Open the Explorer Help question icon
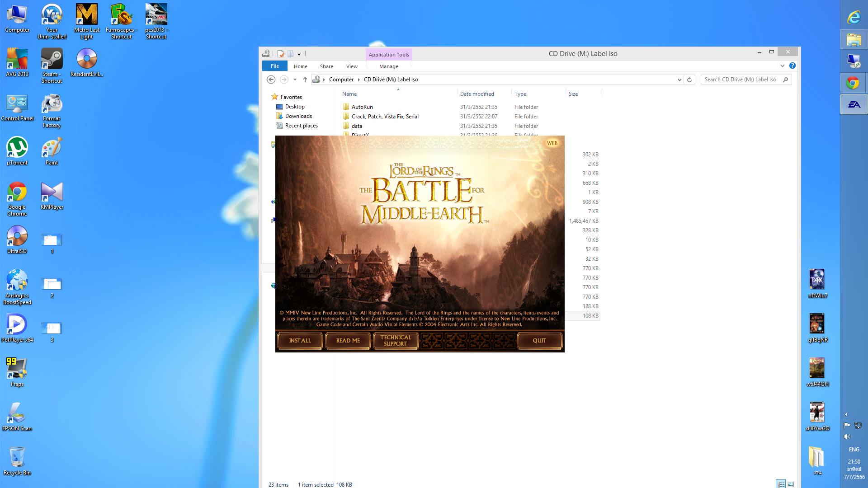The width and height of the screenshot is (868, 488). click(x=793, y=66)
